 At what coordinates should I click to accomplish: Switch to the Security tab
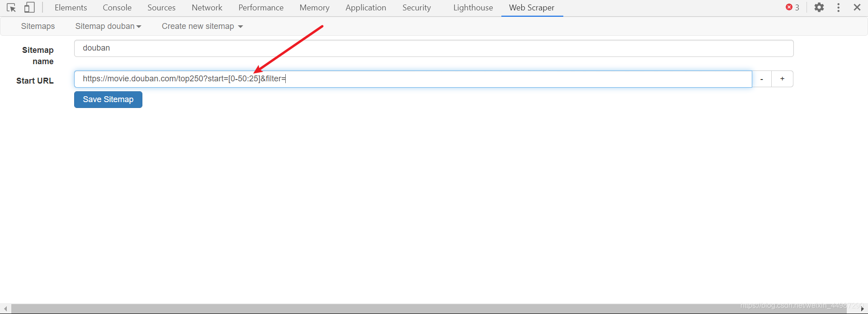pos(417,8)
